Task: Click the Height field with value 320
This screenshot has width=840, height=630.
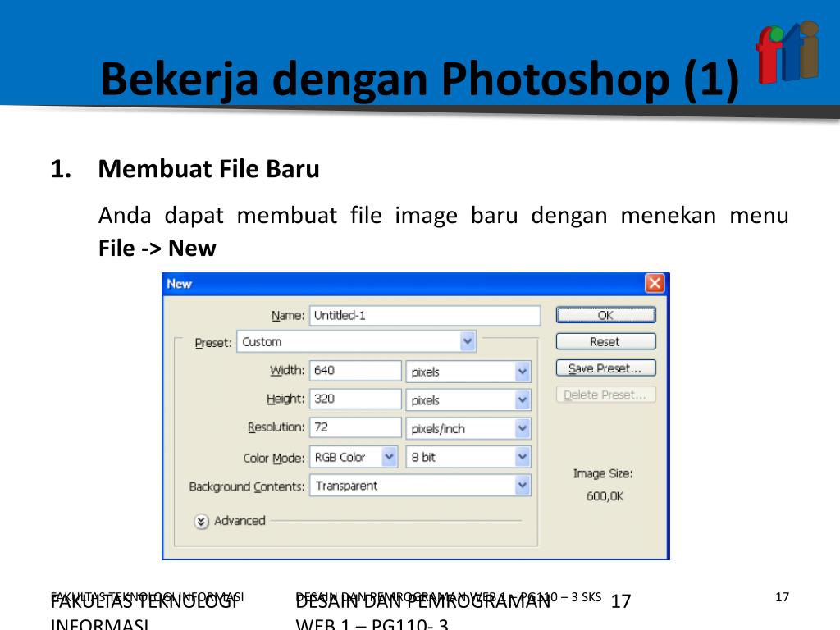Action: [x=355, y=399]
